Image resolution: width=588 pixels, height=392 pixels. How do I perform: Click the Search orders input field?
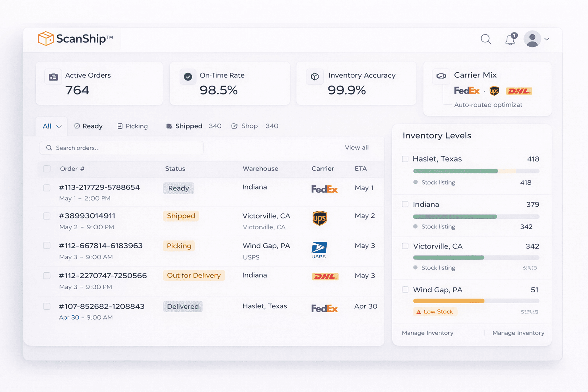[121, 148]
